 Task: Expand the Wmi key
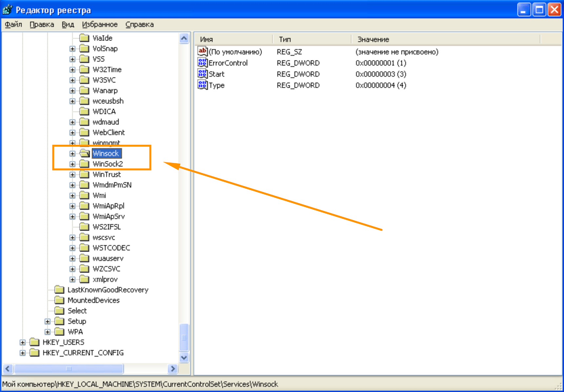[x=72, y=196]
